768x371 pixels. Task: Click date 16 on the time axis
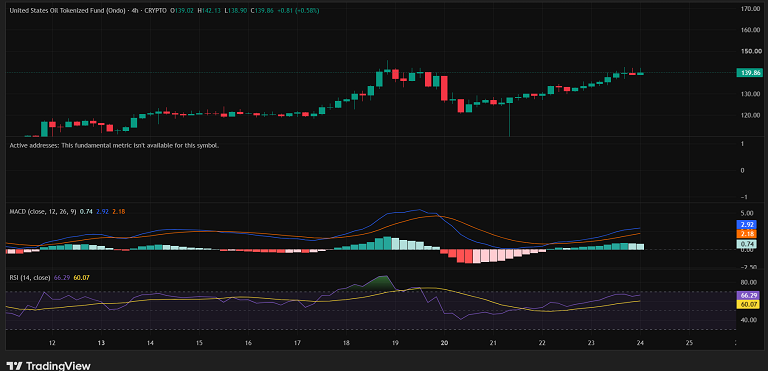[x=248, y=343]
